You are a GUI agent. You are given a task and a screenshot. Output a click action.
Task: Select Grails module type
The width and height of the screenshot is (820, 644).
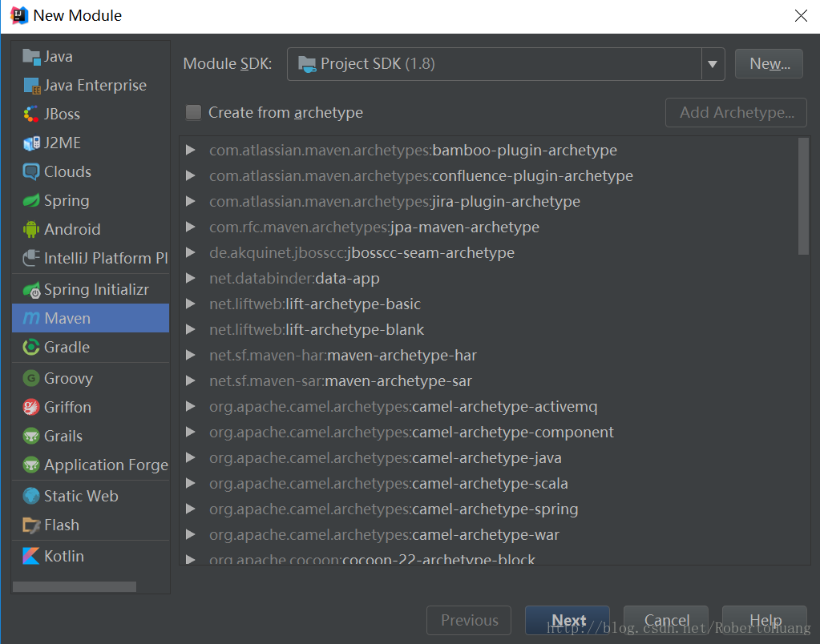point(63,436)
